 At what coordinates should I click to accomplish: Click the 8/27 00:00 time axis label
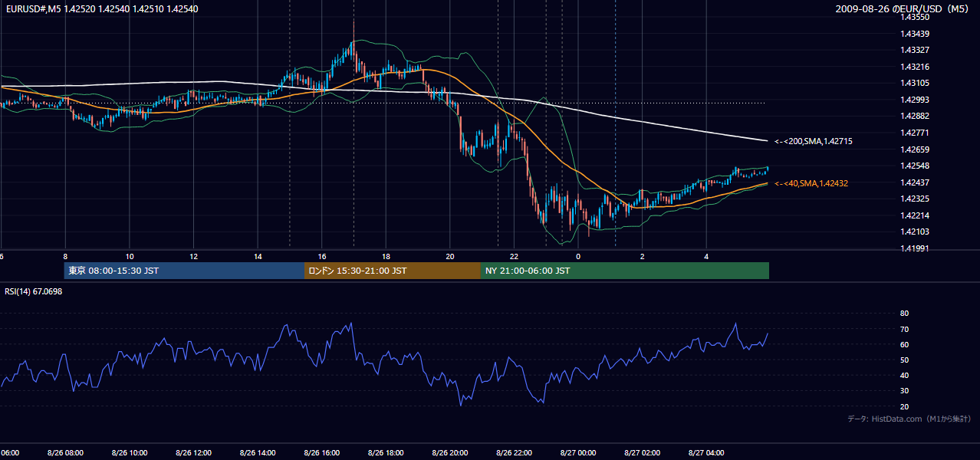click(578, 452)
